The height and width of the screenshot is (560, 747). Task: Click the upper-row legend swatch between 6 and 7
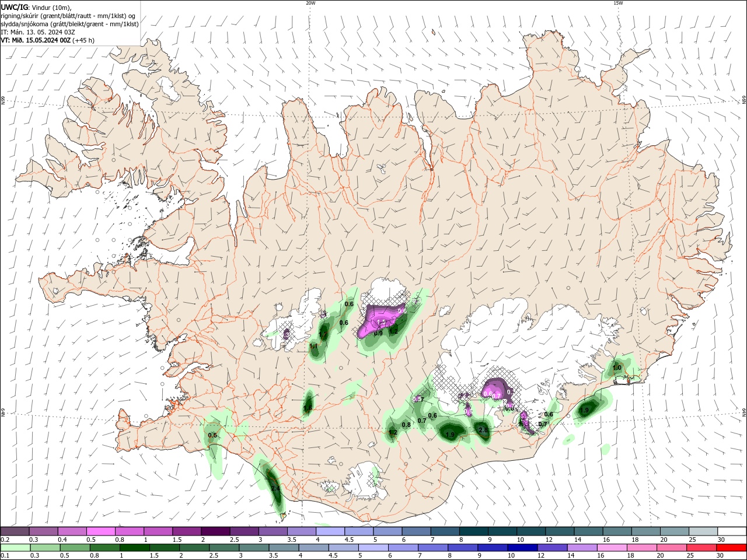(x=416, y=531)
